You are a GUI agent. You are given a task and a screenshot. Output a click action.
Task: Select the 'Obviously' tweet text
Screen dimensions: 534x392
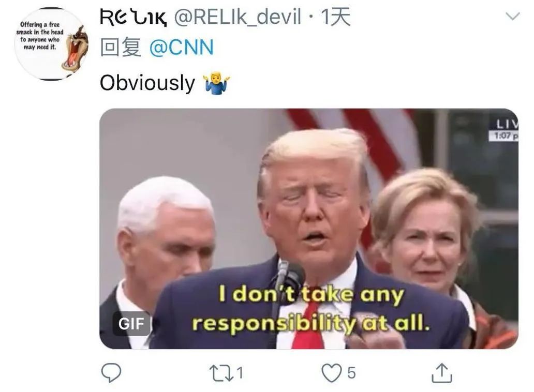tap(147, 83)
